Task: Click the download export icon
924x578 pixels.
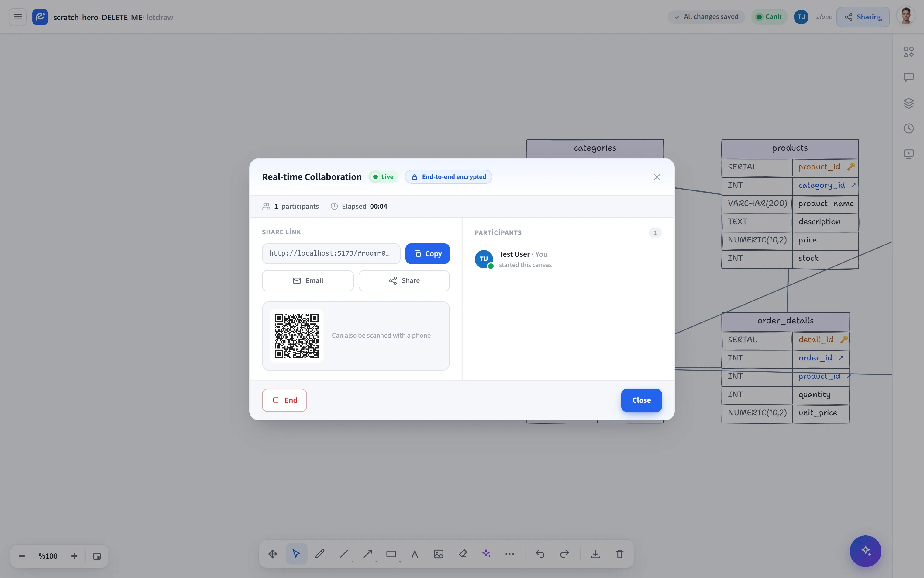Action: click(x=595, y=554)
